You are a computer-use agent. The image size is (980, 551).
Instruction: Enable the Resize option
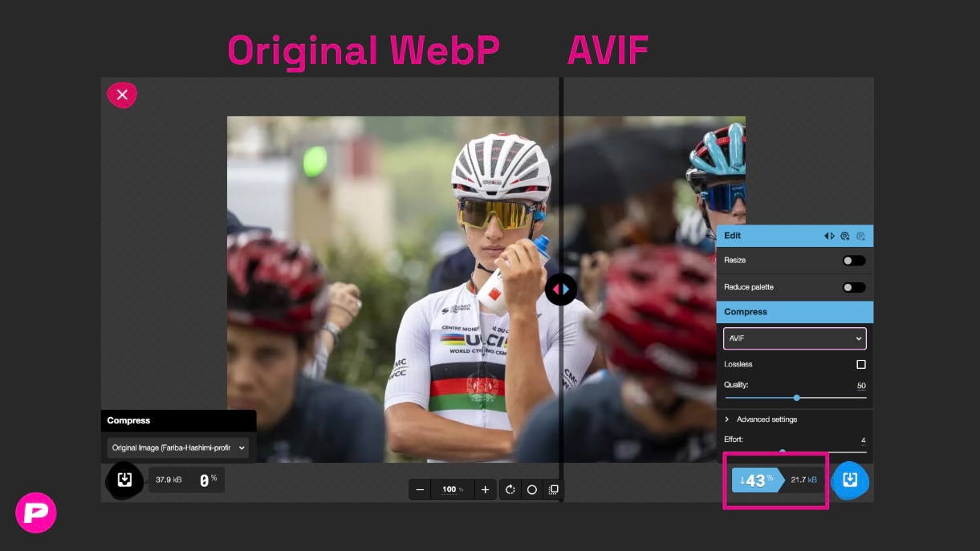coord(854,260)
